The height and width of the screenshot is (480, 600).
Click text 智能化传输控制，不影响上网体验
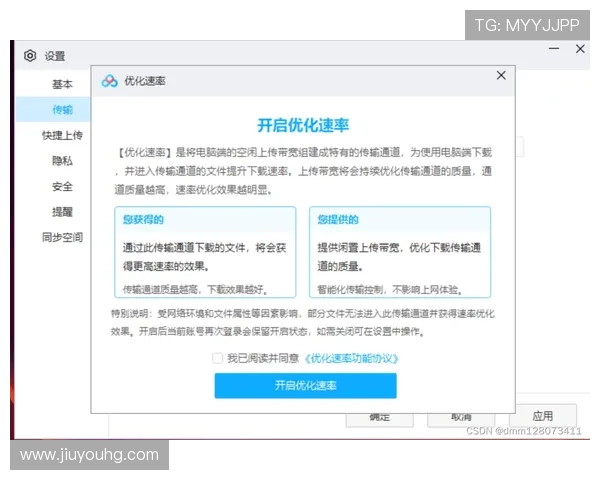click(390, 289)
